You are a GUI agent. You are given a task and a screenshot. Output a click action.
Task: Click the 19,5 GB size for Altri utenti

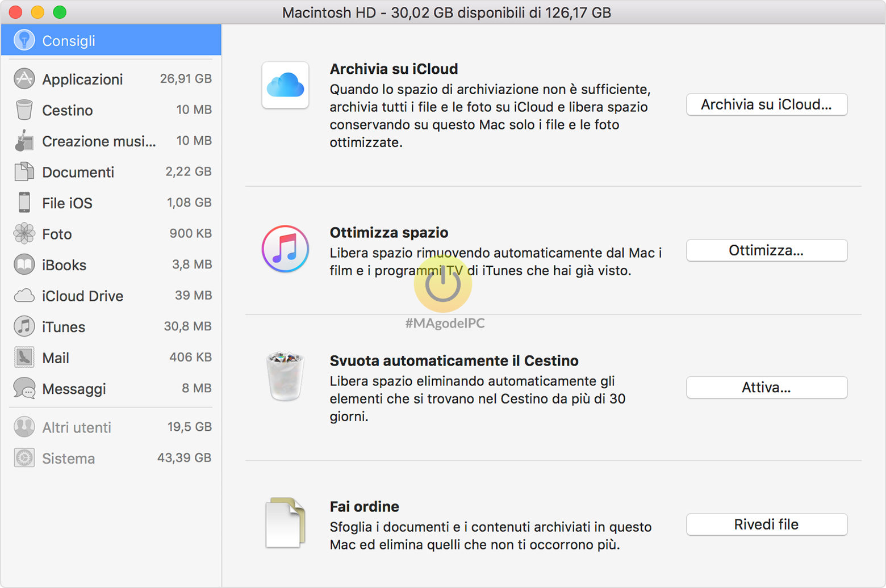tap(189, 427)
